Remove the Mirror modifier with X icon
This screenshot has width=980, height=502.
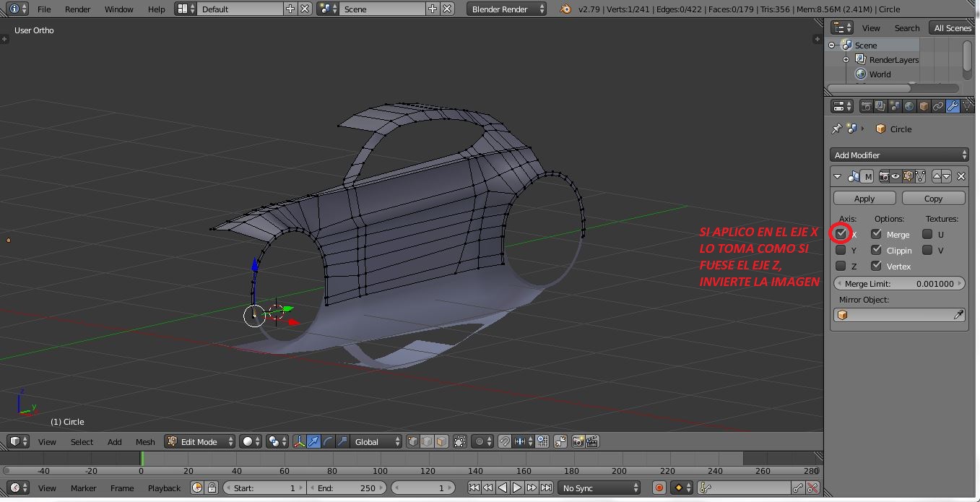point(961,176)
